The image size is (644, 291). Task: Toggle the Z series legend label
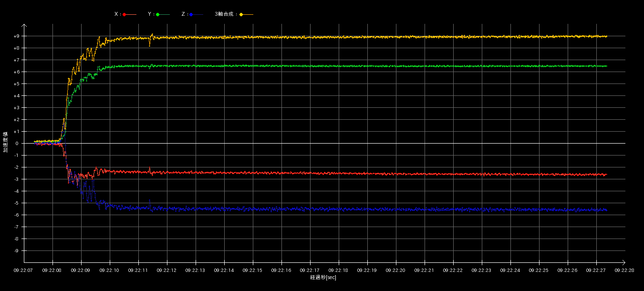(184, 14)
